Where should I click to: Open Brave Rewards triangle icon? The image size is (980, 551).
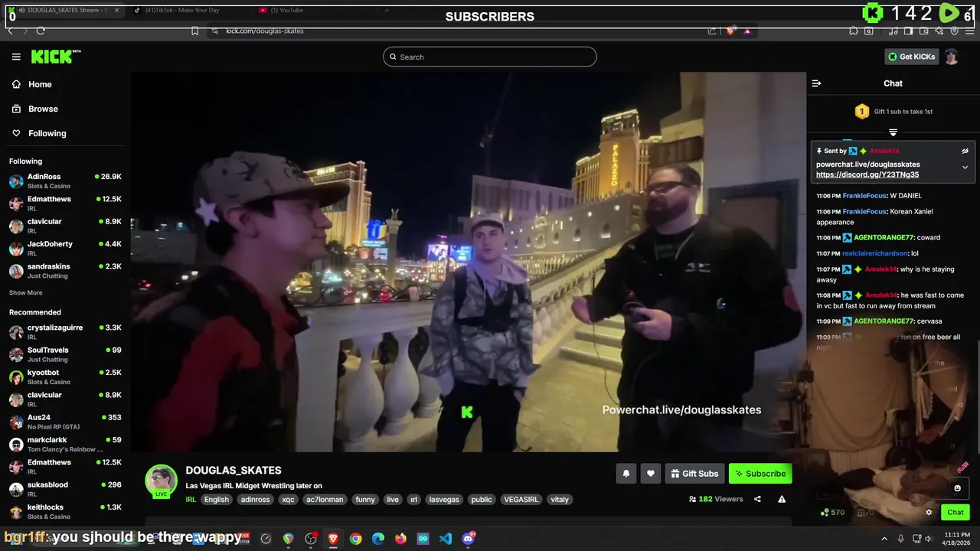coord(746,31)
